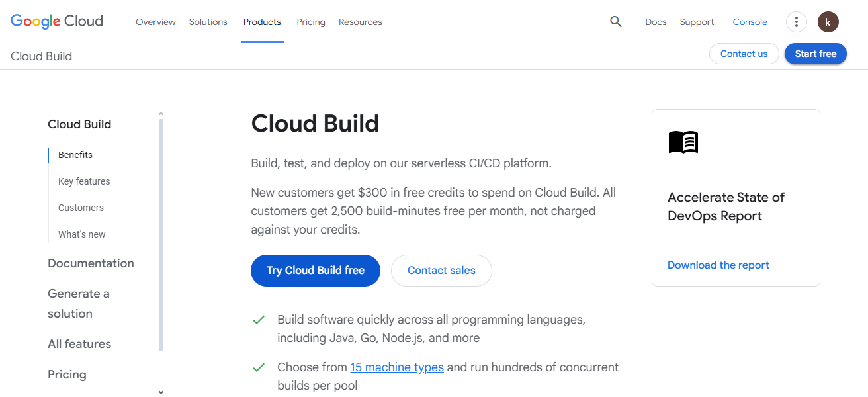Expand the All features section
Viewport: 868px width, 397px height.
click(x=79, y=343)
